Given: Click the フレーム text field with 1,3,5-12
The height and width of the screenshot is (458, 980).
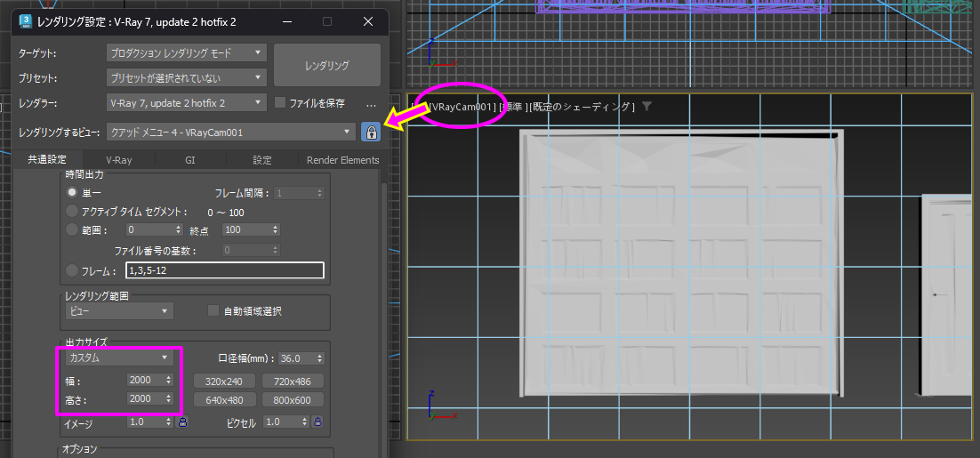Looking at the screenshot, I should click(224, 270).
